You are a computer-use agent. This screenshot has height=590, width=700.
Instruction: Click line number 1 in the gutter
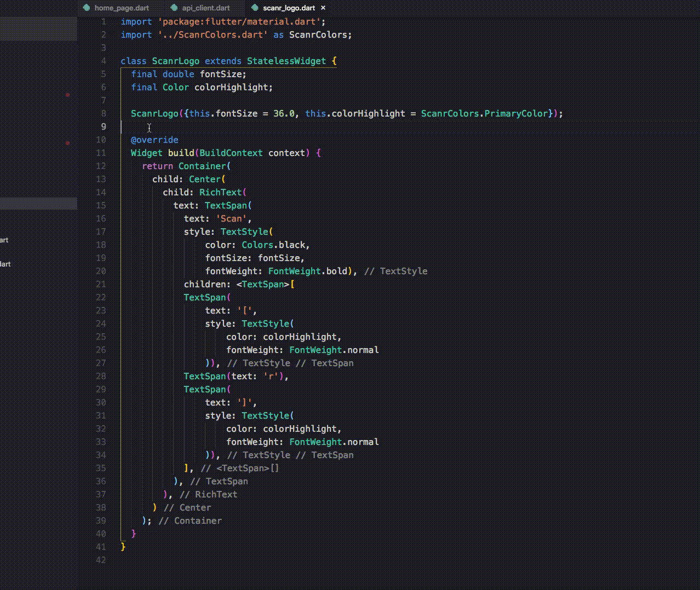coord(104,21)
